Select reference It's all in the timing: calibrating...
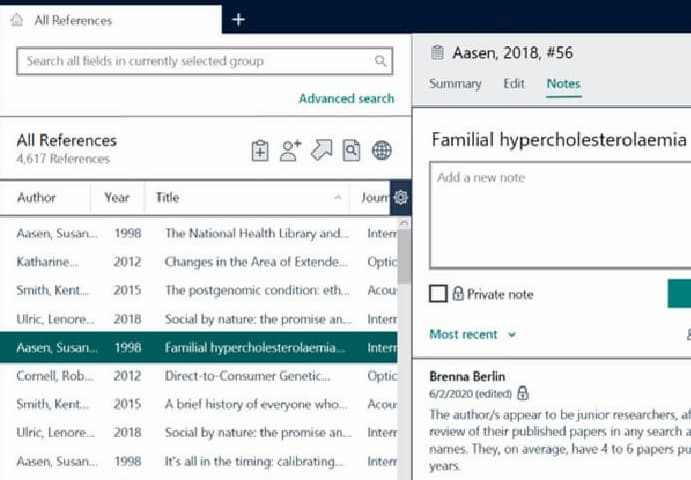The height and width of the screenshot is (480, 691). pos(198,461)
